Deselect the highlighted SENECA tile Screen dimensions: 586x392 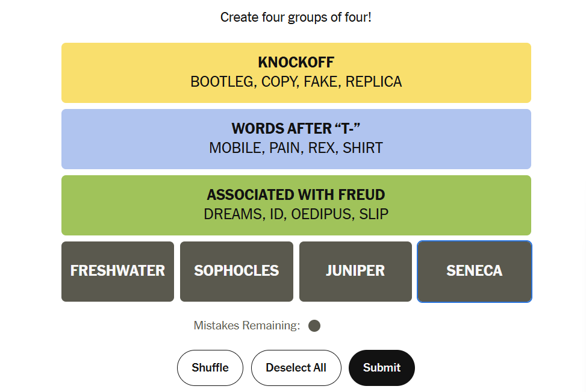474,272
